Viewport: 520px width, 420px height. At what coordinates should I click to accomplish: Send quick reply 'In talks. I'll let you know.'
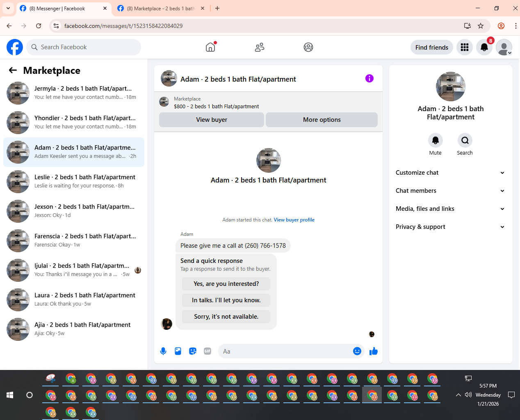[x=226, y=300]
